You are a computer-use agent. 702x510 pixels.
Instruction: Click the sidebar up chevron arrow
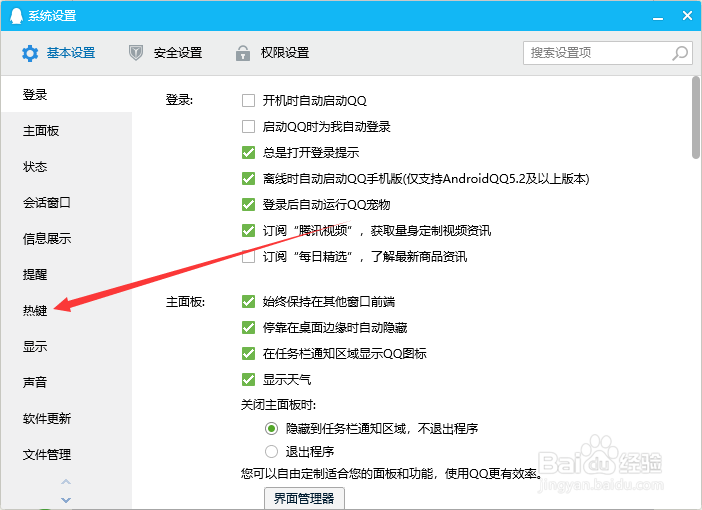pos(66,482)
